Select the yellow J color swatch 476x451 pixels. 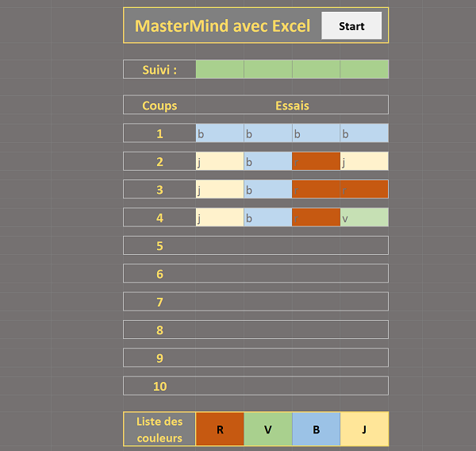(x=364, y=429)
